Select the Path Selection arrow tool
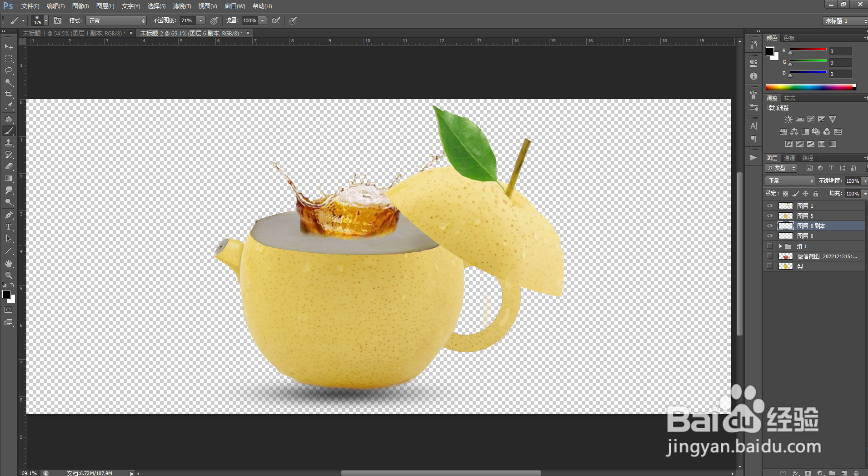 (9, 239)
